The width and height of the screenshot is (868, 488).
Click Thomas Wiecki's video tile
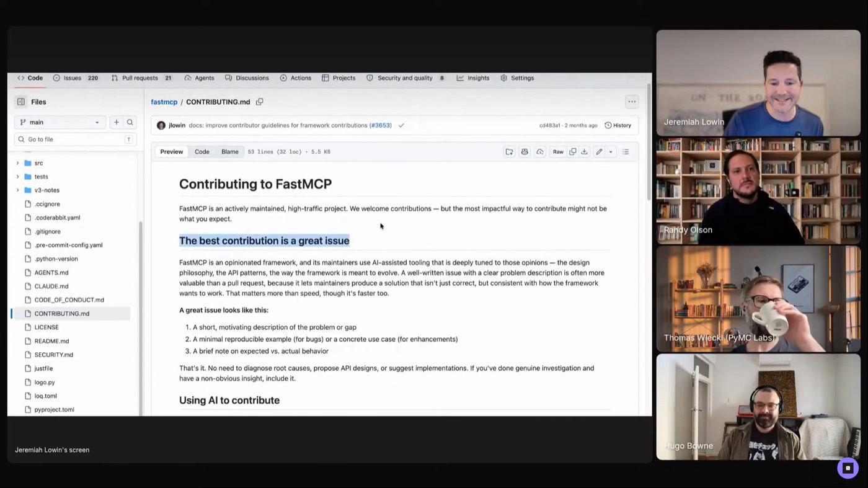point(758,299)
